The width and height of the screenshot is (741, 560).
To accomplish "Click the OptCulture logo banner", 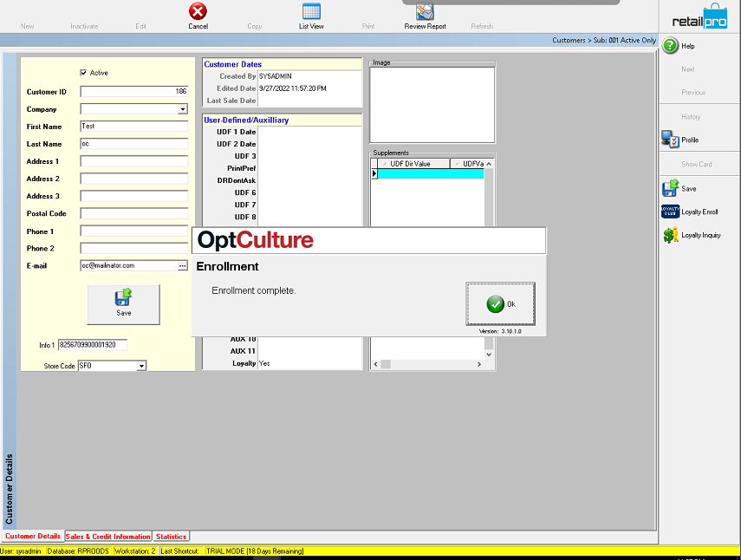I will [368, 240].
